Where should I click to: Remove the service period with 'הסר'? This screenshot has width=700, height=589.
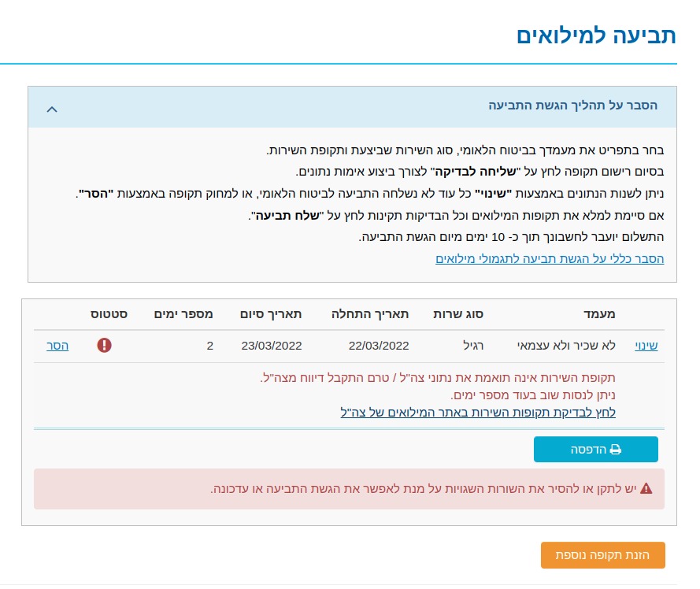(x=57, y=345)
